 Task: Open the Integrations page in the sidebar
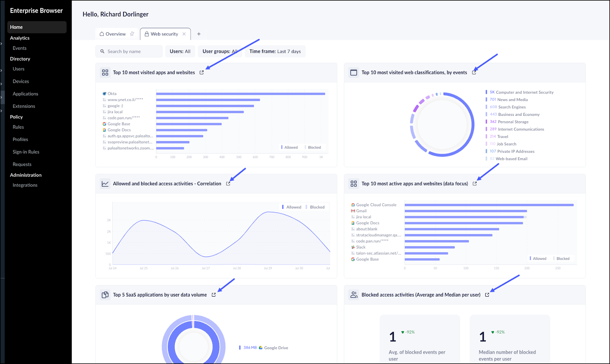[x=25, y=185]
